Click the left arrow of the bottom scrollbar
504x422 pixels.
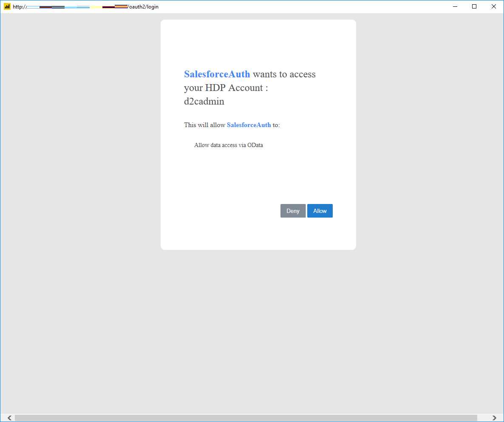9,418
